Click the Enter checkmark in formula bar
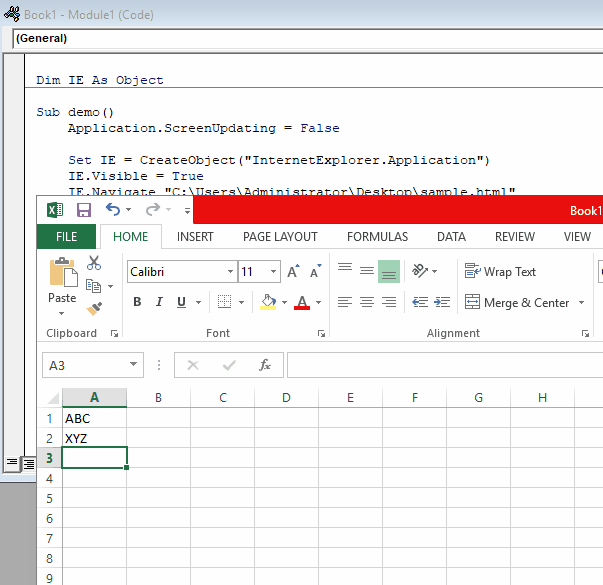Viewport: 603px width, 585px height. coord(229,365)
